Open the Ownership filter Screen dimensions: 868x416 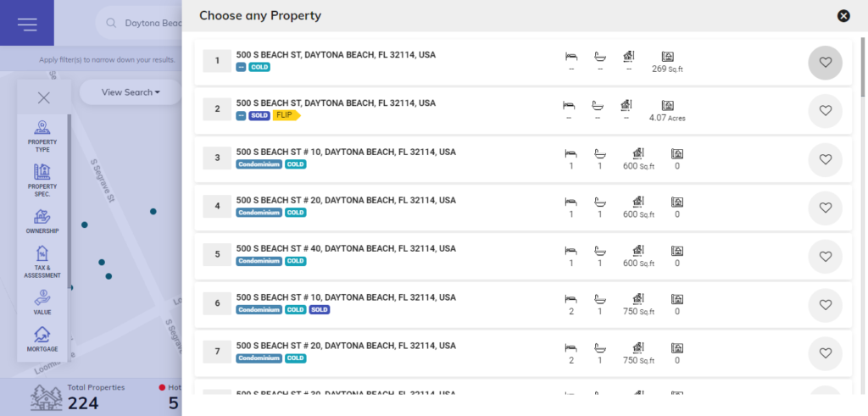coord(42,221)
